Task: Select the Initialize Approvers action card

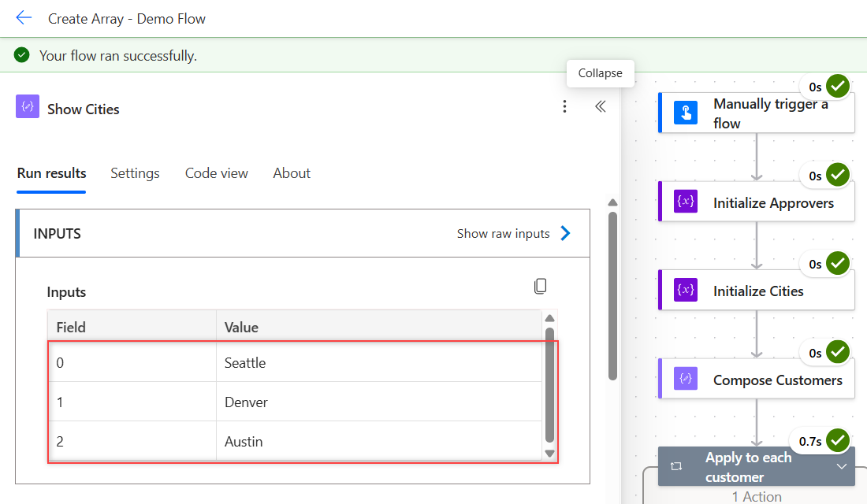Action: pos(757,202)
